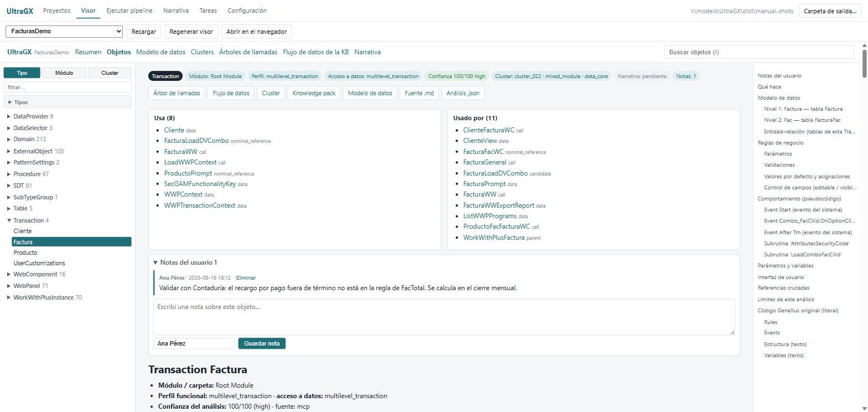868x412 pixels.
Task: Open the FacturasDemo project dropdown
Action: coord(64,32)
